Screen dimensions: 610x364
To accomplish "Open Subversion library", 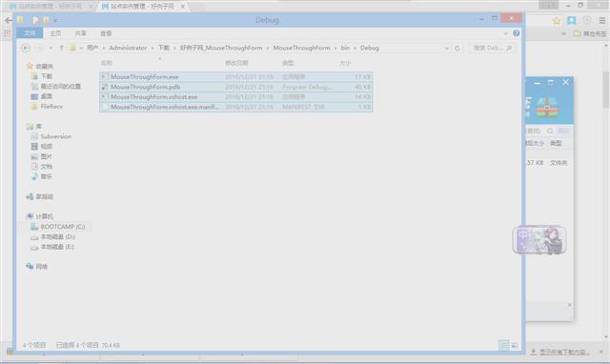I will tap(51, 136).
